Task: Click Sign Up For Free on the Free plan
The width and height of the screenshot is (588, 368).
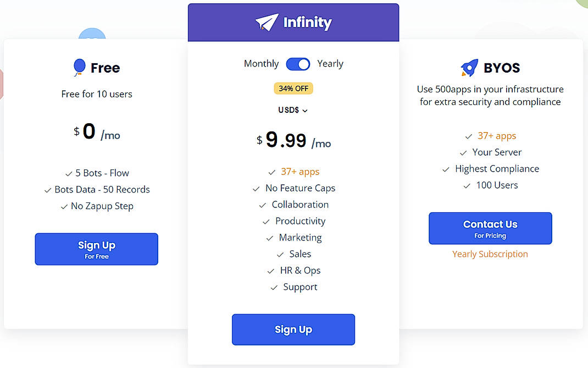Action: tap(96, 249)
